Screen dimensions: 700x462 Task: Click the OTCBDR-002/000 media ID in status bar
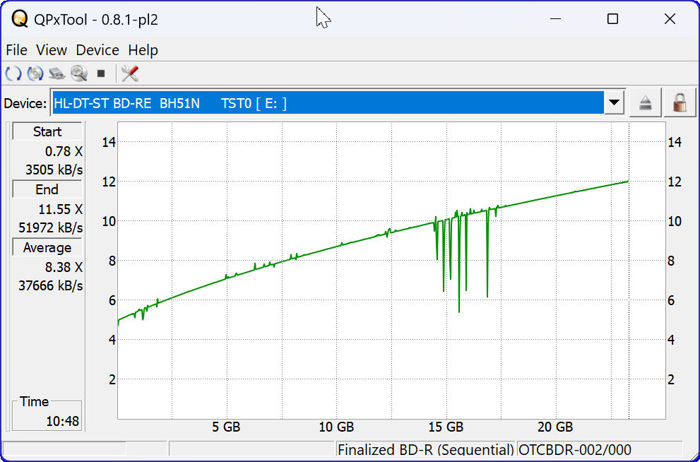[x=575, y=450]
